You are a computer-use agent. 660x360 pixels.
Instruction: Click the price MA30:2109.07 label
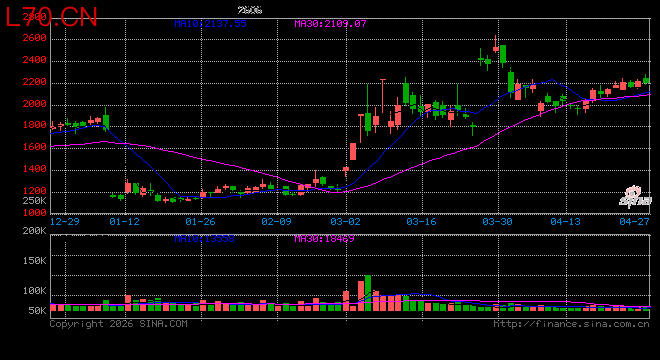click(x=330, y=24)
